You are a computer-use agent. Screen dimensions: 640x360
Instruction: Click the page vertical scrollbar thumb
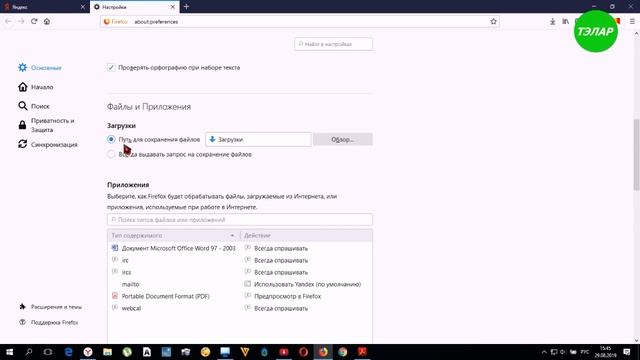tap(636, 154)
